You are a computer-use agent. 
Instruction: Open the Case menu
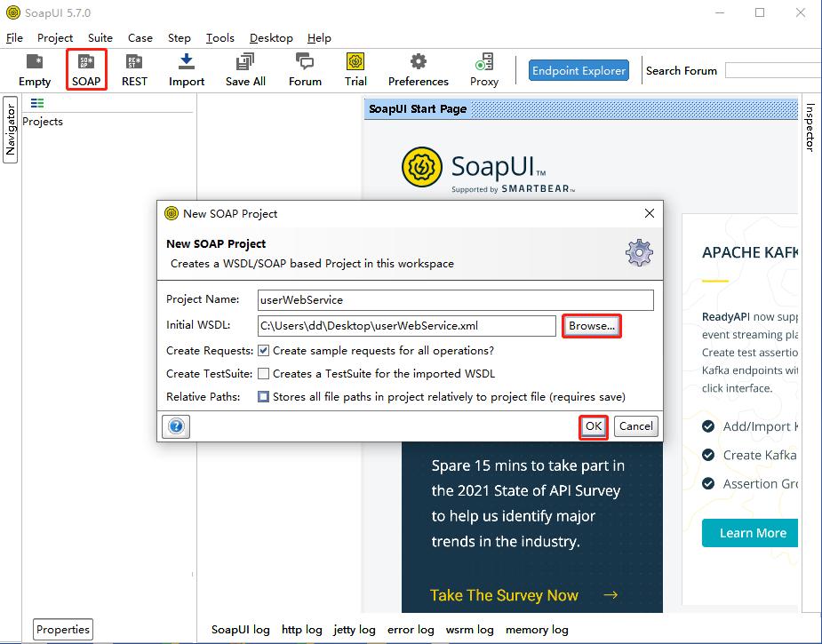tap(140, 37)
